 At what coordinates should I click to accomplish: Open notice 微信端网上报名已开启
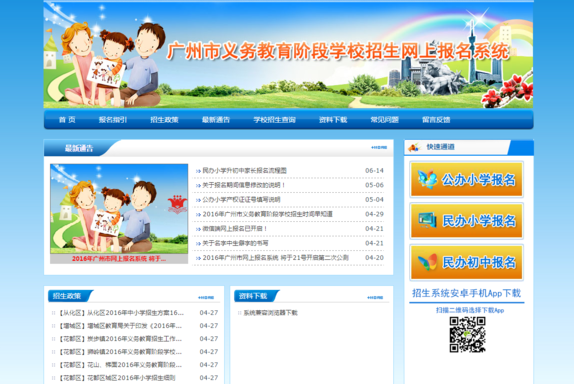tap(235, 228)
